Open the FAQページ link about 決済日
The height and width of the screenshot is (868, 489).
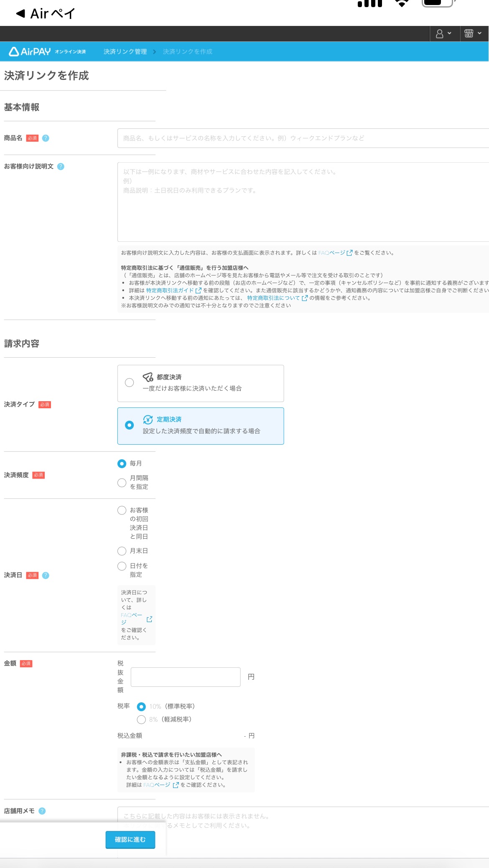pyautogui.click(x=131, y=619)
